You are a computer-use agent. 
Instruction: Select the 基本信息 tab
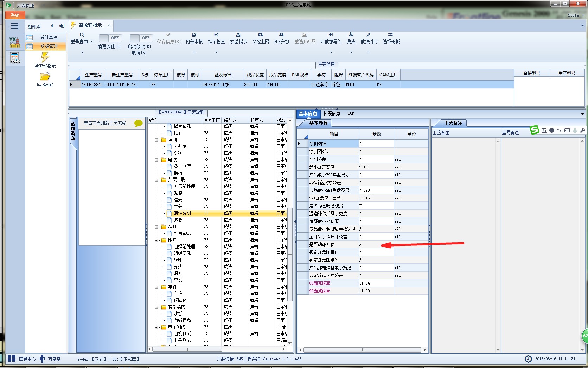click(308, 113)
